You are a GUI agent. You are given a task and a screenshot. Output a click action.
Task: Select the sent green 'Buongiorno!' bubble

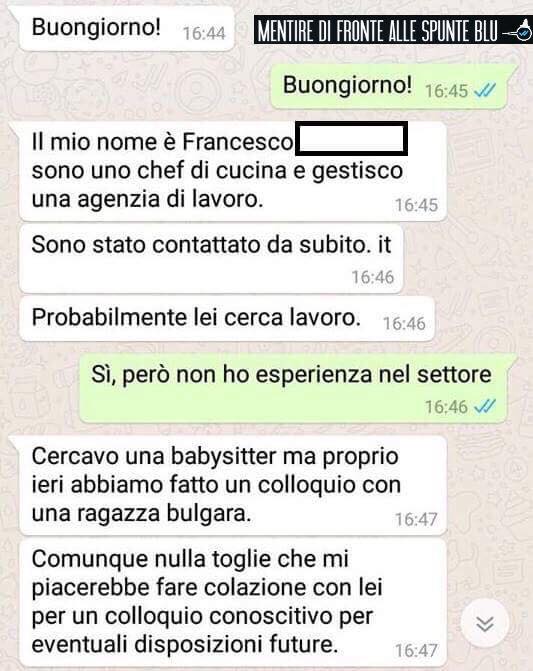[388, 86]
